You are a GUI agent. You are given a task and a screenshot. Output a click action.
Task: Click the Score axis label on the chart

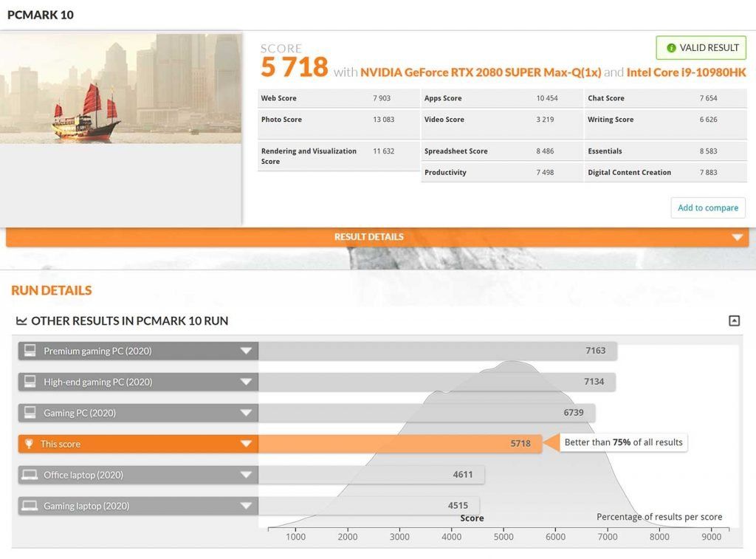point(472,518)
